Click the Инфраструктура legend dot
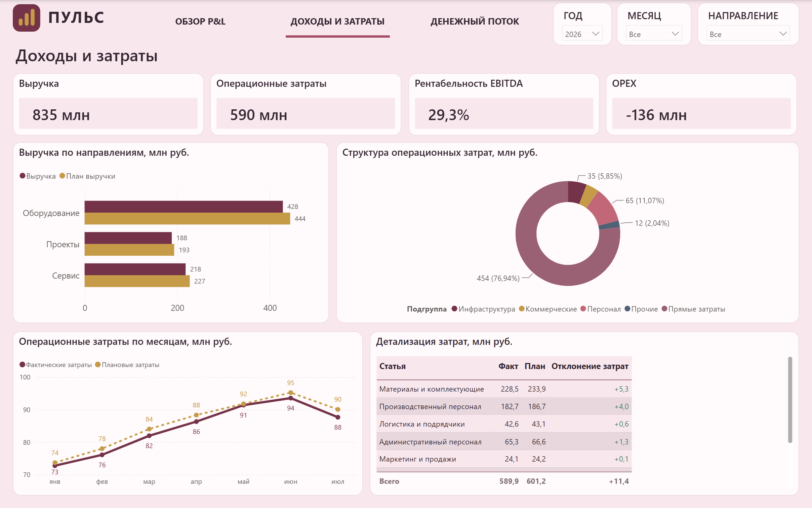Image resolution: width=812 pixels, height=508 pixels. tap(454, 309)
